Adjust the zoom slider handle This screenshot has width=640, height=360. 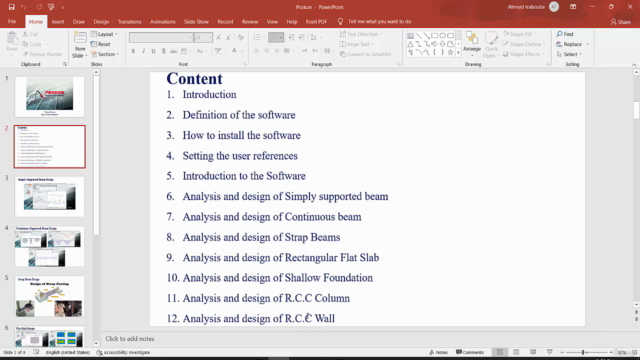(x=583, y=352)
